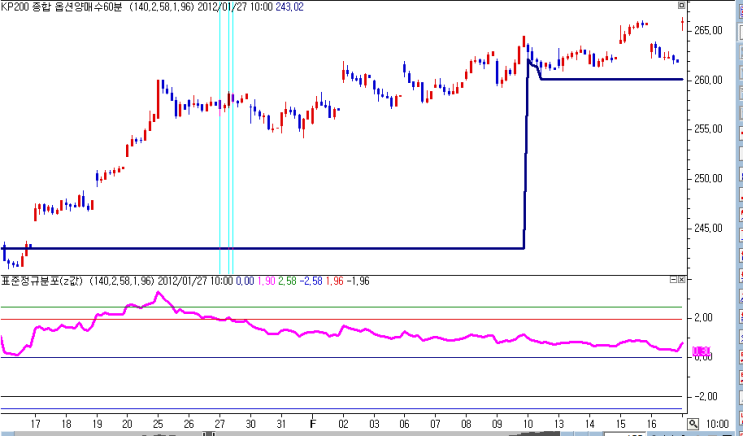Click the magenta current z-value tag on axis
The height and width of the screenshot is (436, 743).
[702, 352]
